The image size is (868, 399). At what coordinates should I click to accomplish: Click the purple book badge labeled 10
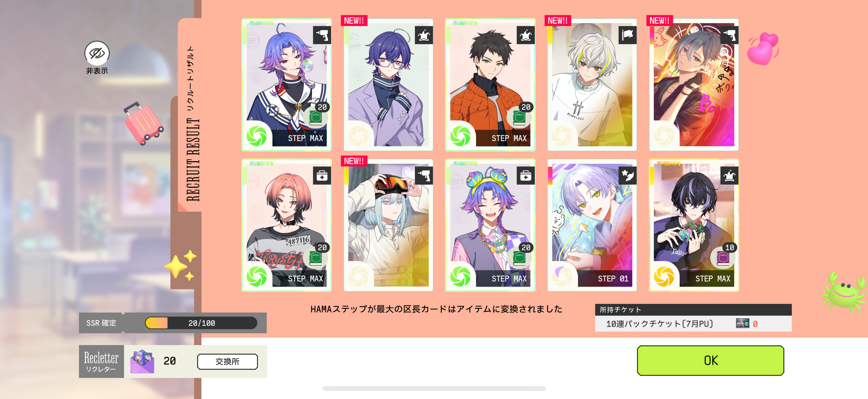point(723,257)
